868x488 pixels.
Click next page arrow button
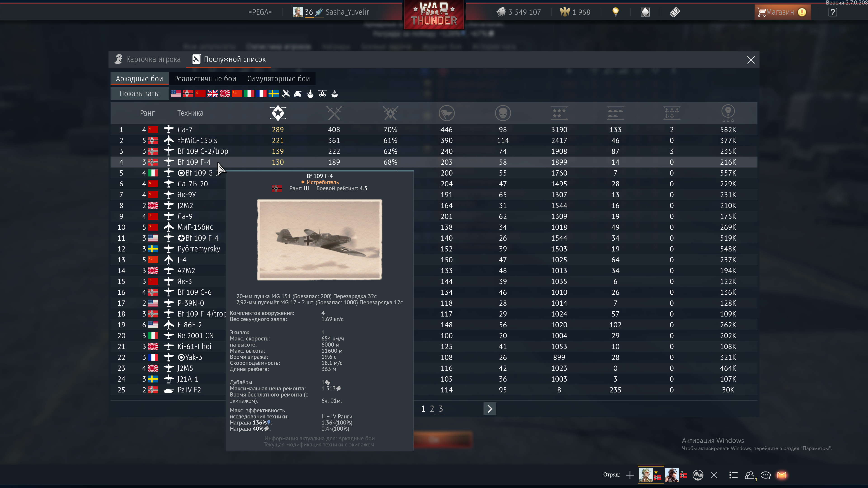[x=490, y=409]
